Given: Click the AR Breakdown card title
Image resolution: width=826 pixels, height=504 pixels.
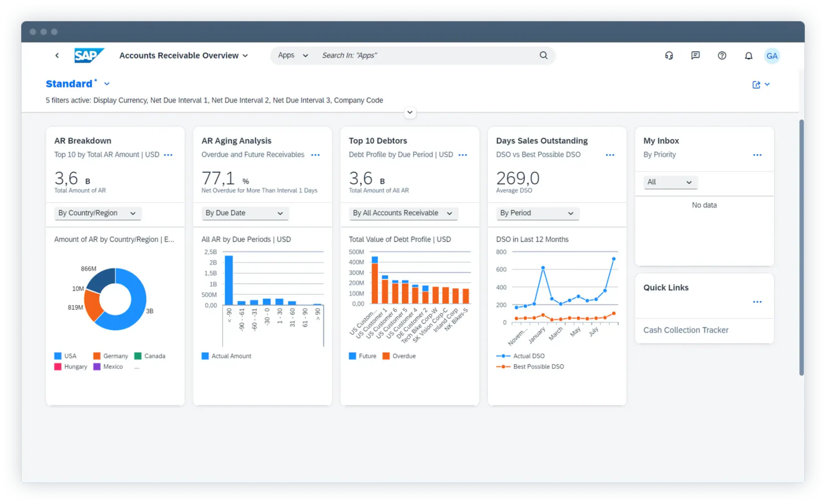Looking at the screenshot, I should tap(83, 141).
